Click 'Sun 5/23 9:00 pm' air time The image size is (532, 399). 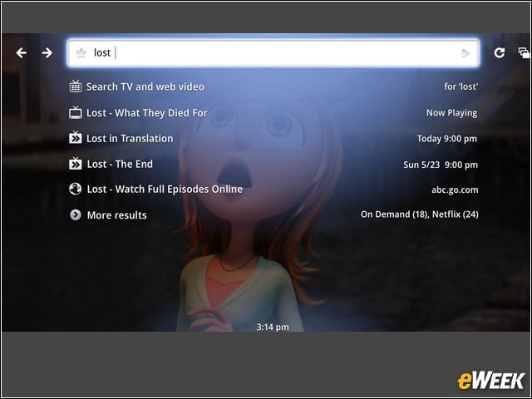[441, 165]
